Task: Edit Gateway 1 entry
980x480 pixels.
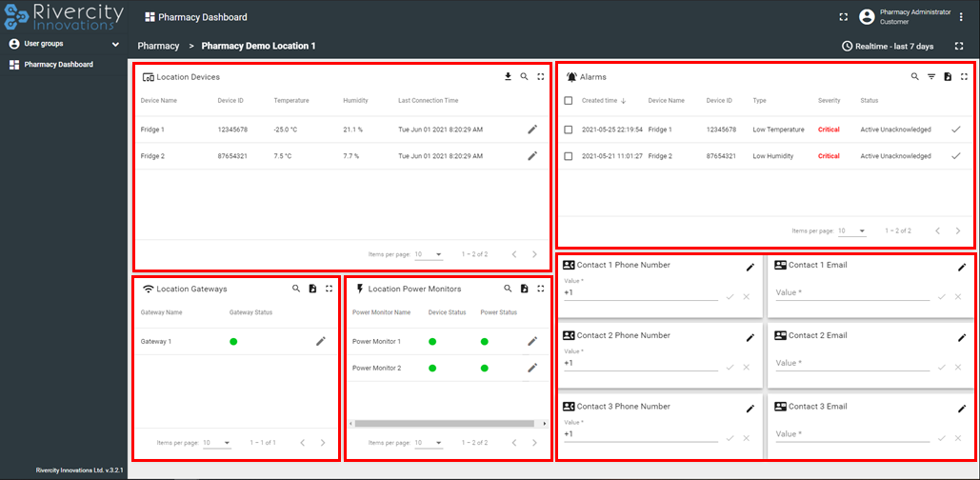Action: pyautogui.click(x=321, y=341)
